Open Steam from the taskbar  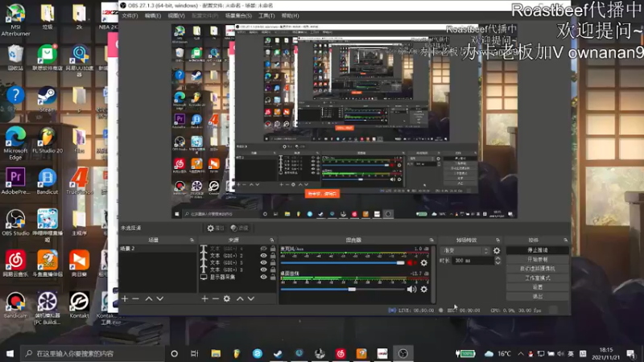[x=278, y=353]
